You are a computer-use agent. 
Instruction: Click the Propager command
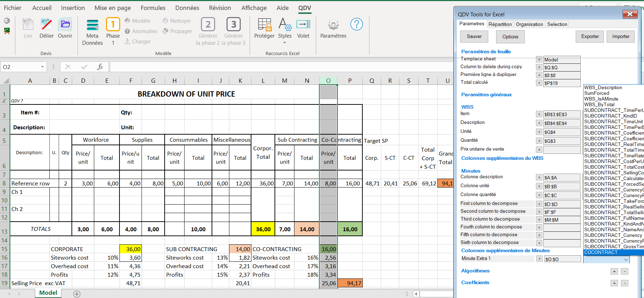(177, 31)
